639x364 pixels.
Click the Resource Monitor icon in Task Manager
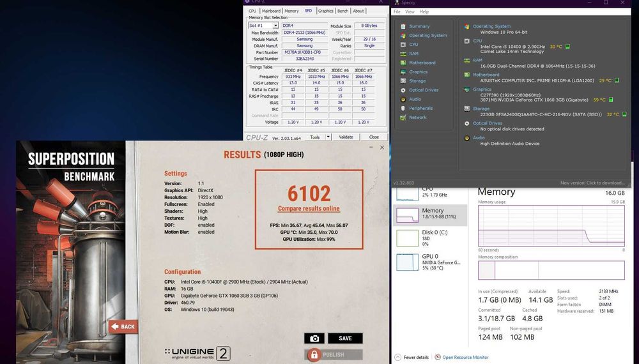tap(437, 357)
